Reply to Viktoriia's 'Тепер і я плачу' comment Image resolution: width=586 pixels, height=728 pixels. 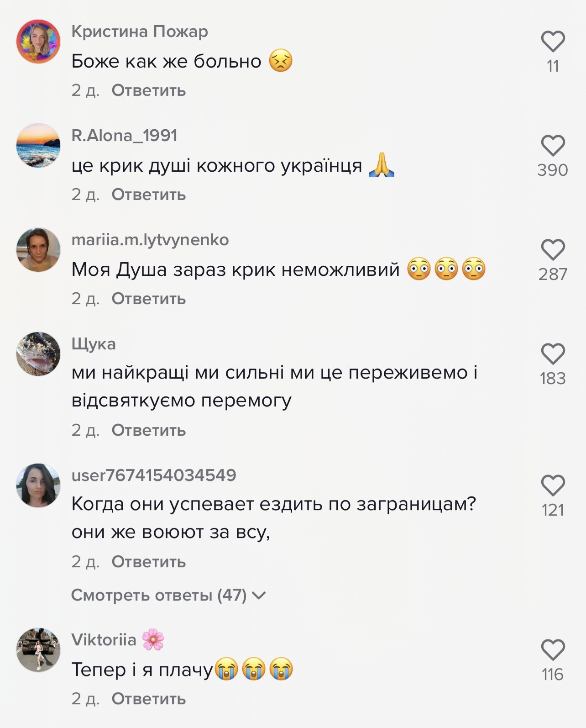point(149,699)
